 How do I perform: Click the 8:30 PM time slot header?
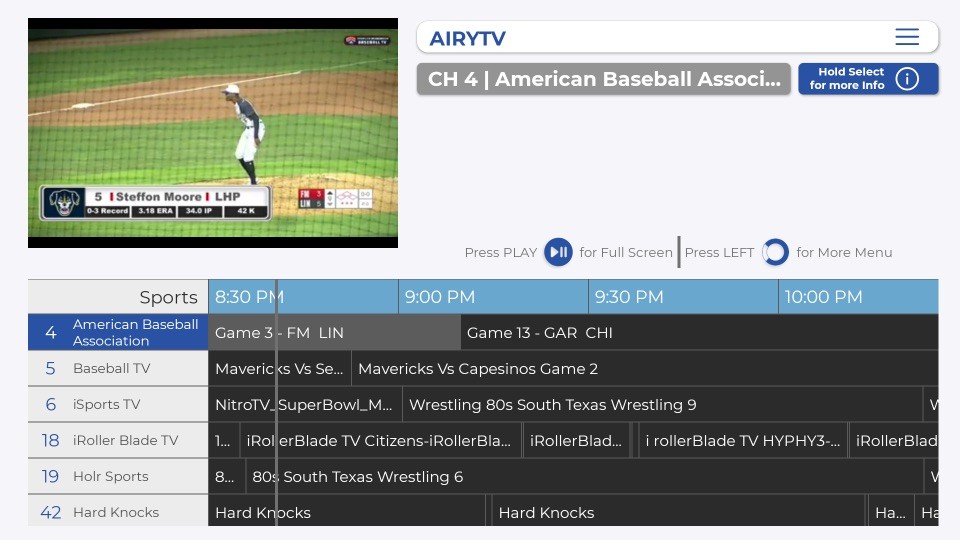tap(303, 297)
